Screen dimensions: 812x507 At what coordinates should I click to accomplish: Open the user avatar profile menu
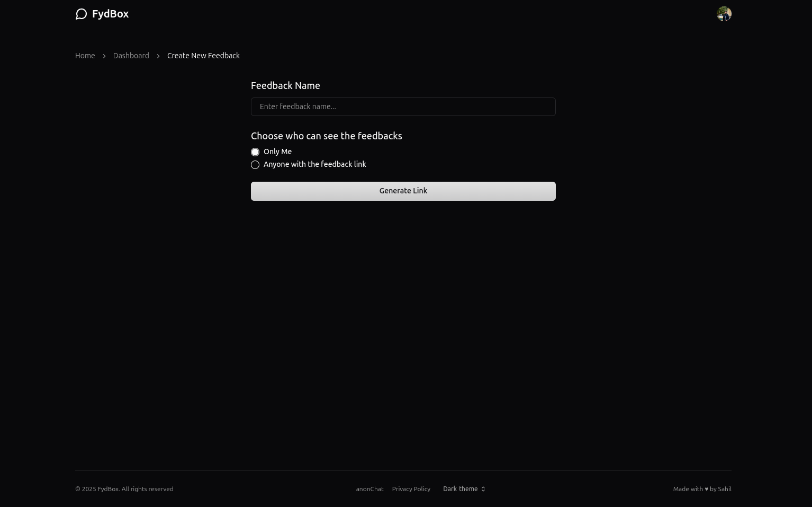724,14
